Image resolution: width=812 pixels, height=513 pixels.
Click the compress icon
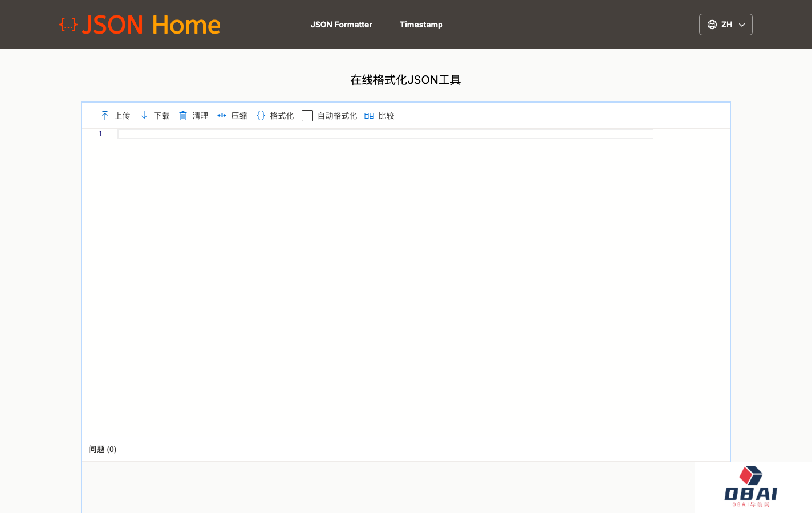(x=222, y=116)
